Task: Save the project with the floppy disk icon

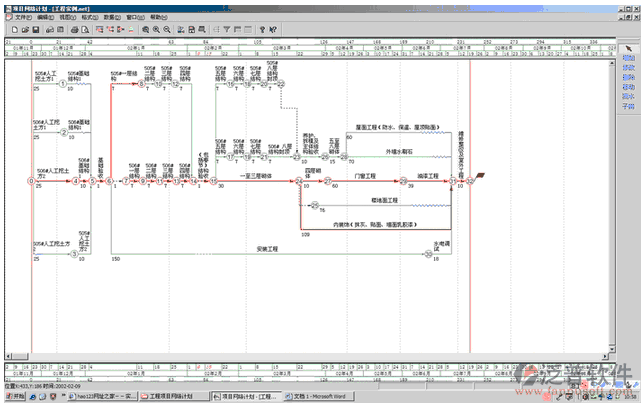Action: (36, 30)
